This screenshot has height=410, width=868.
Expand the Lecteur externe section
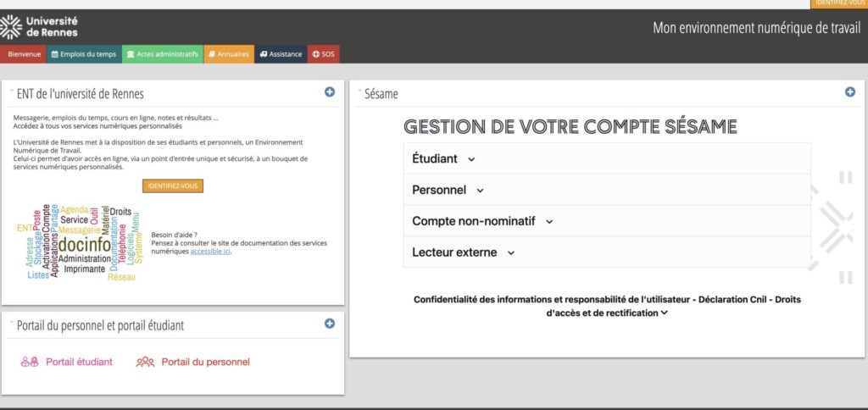(464, 252)
